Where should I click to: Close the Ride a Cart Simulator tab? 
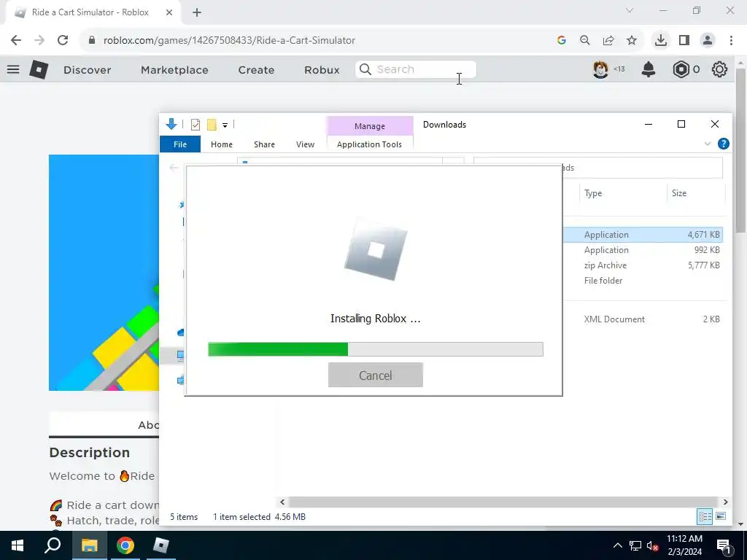point(169,12)
